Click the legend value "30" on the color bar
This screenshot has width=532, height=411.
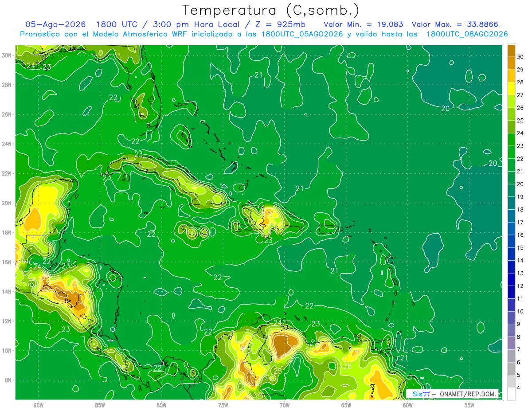tap(520, 57)
